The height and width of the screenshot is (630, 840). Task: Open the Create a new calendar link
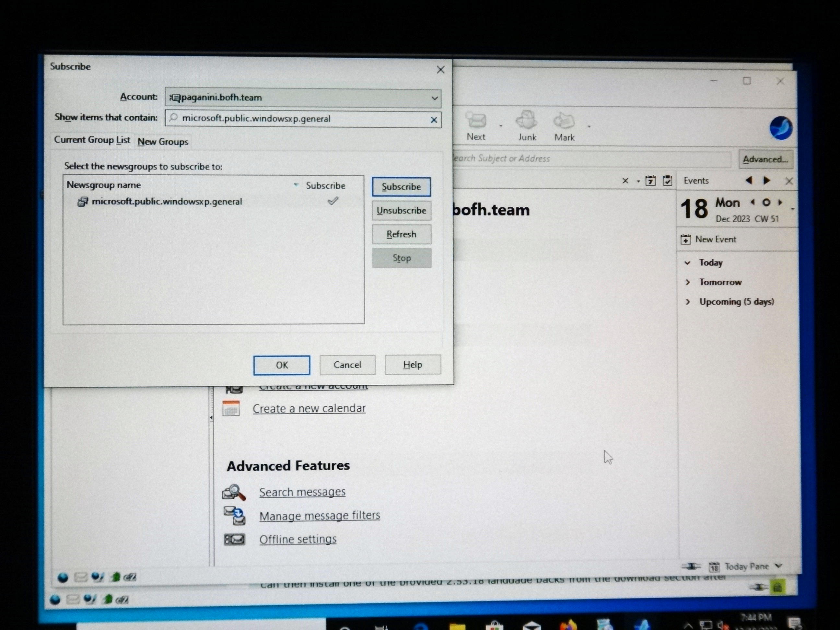(x=309, y=409)
